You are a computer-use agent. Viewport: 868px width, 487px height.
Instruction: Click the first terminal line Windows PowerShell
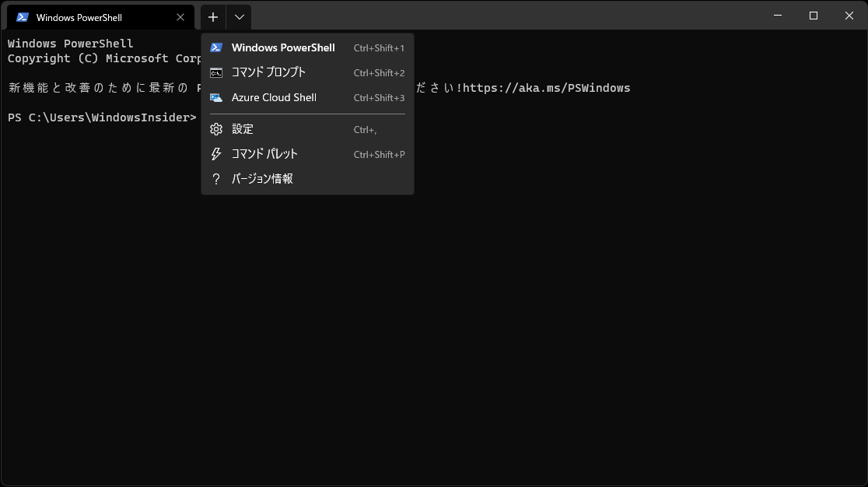pos(70,43)
